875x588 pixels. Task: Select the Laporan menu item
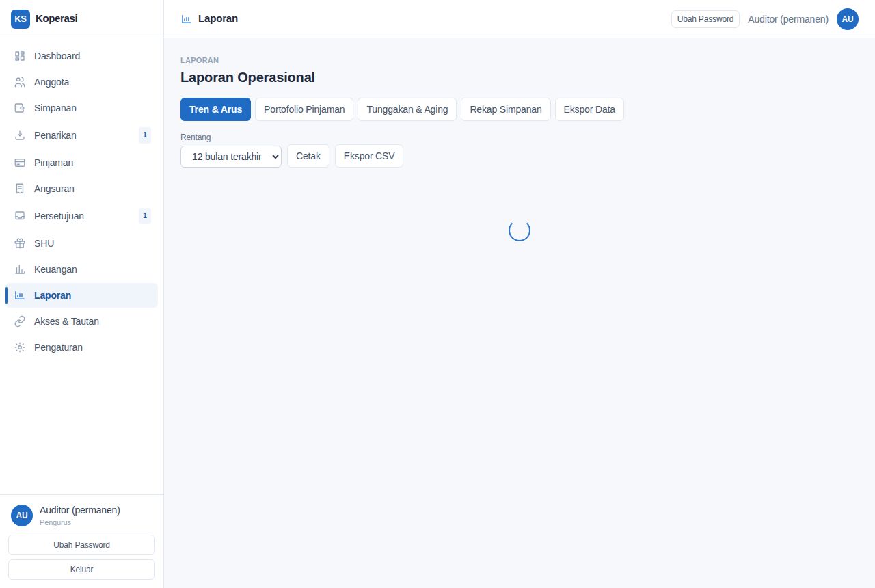coord(81,295)
